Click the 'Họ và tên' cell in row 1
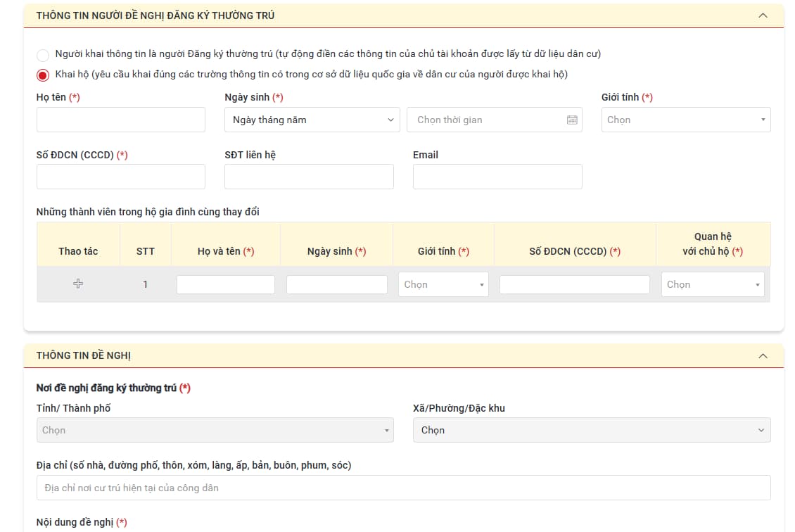This screenshot has height=532, width=795. 226,284
